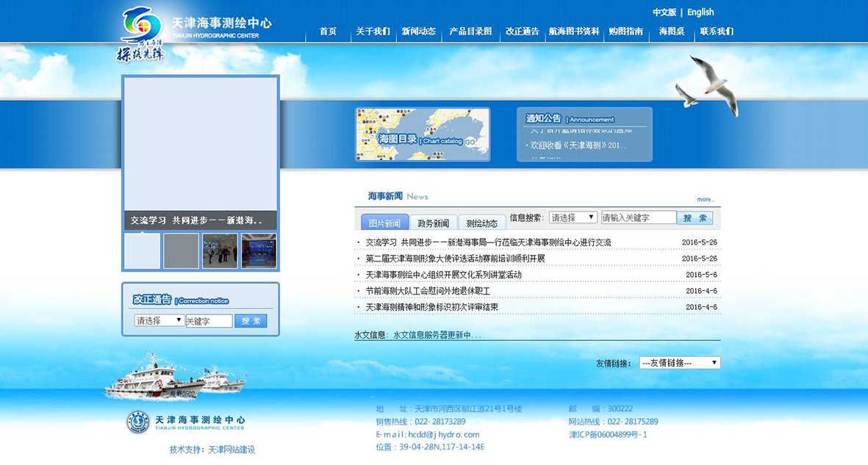Open news 第二届天津海测形象大使评选活动
Screen dimensions: 868x465
(x=455, y=259)
